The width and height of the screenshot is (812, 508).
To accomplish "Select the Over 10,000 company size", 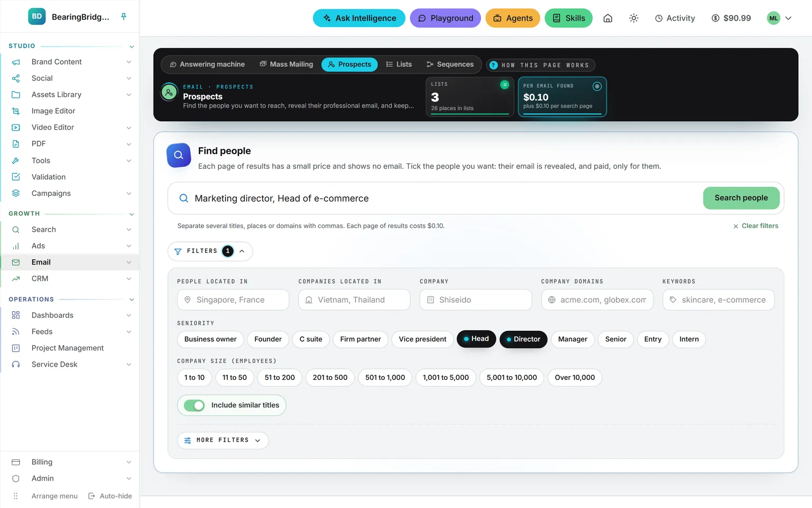I will [x=575, y=377].
